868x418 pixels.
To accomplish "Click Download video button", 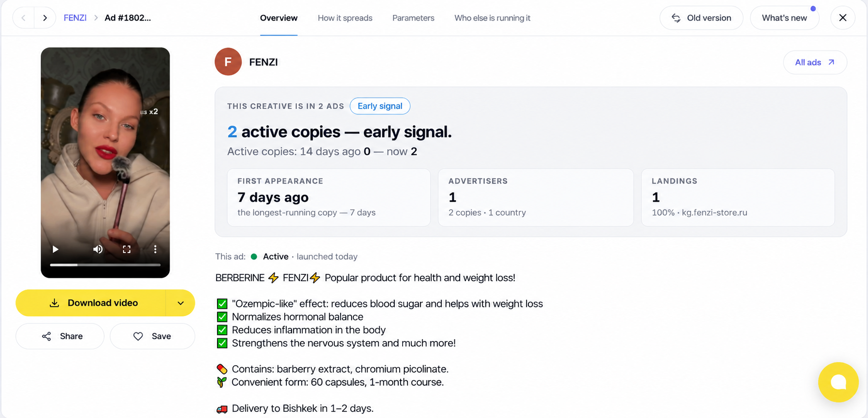I will tap(91, 303).
